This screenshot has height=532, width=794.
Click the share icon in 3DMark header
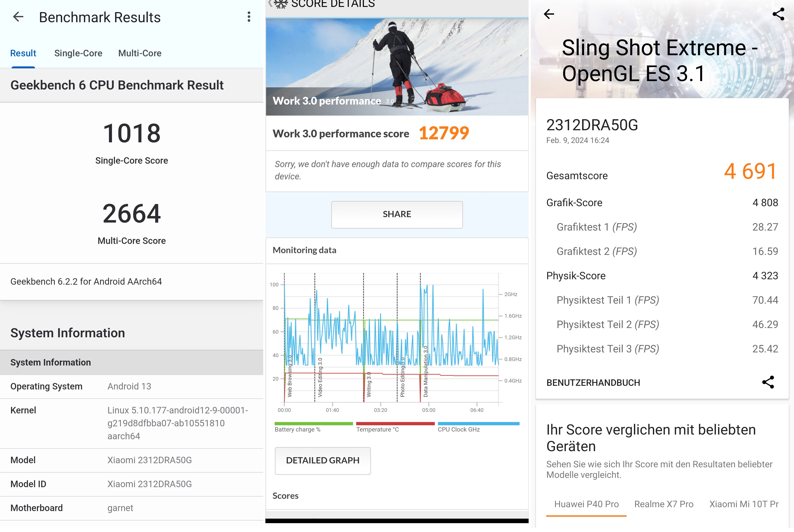(778, 14)
